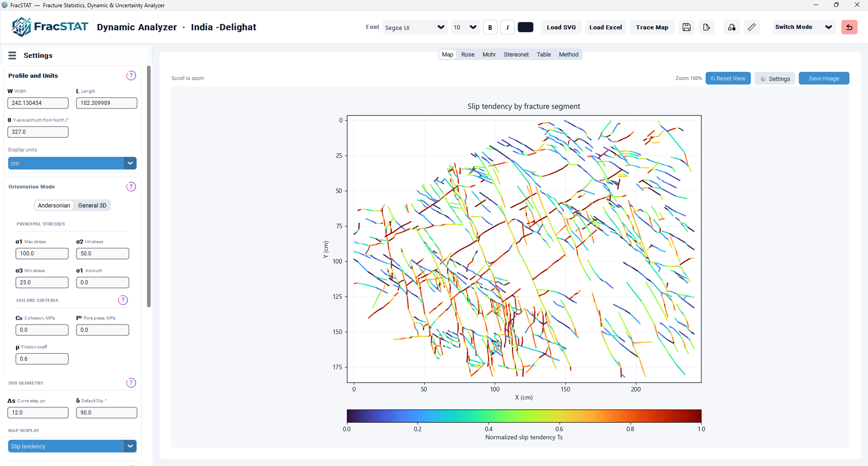Viewport: 868px width, 466px height.
Task: Click the Default Dip input field
Action: pos(107,413)
